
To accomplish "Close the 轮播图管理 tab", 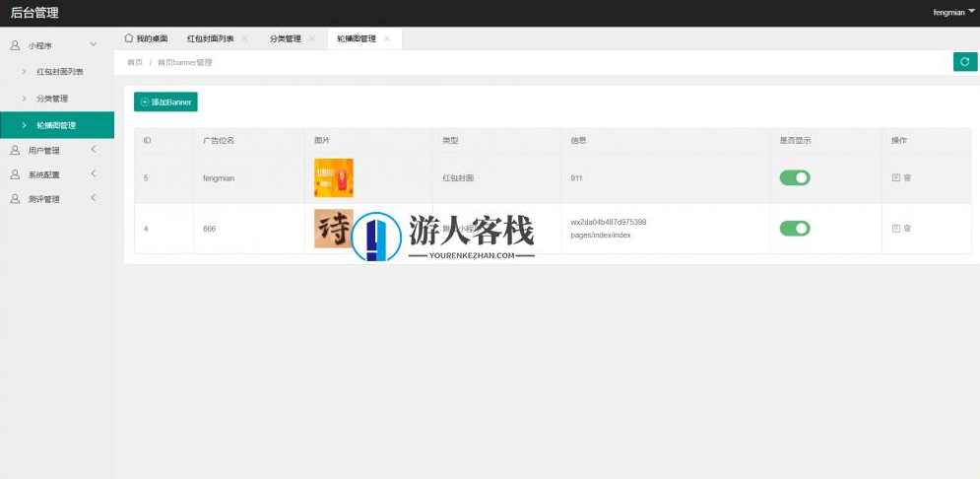I will click(x=387, y=38).
